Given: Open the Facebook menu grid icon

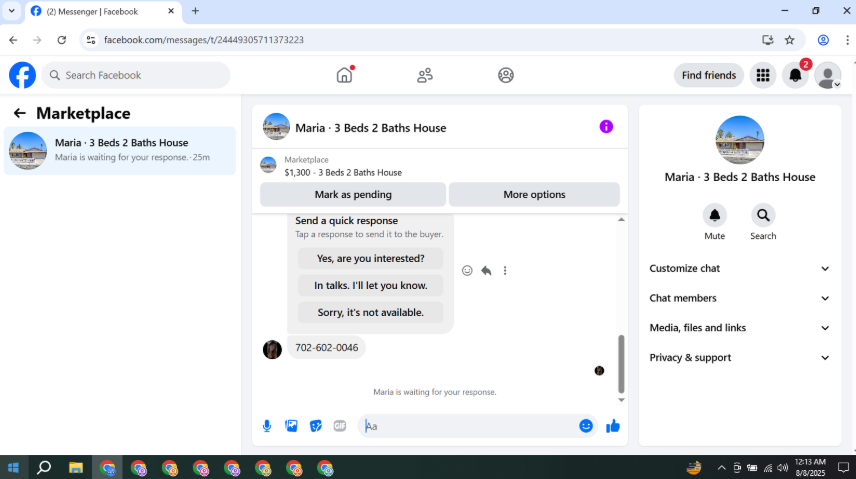Looking at the screenshot, I should click(x=763, y=75).
